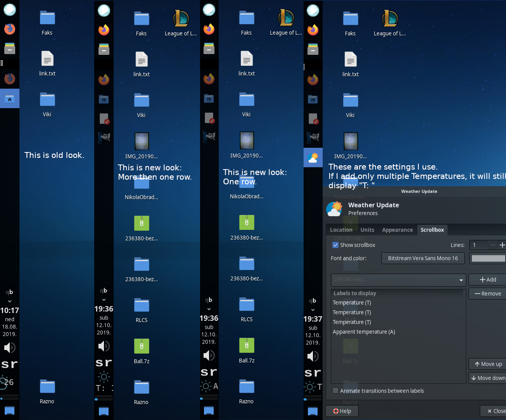Open the Units tab
This screenshot has height=420, width=506.
[x=367, y=230]
